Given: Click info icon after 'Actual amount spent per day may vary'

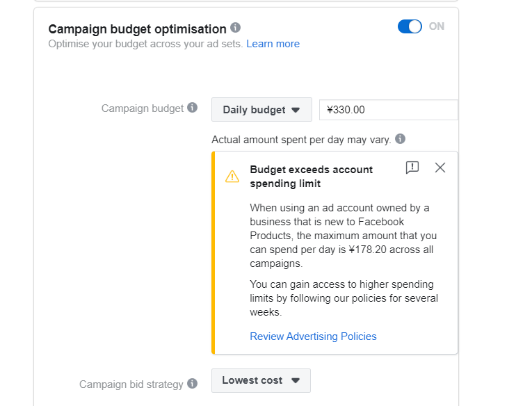Looking at the screenshot, I should (x=401, y=139).
